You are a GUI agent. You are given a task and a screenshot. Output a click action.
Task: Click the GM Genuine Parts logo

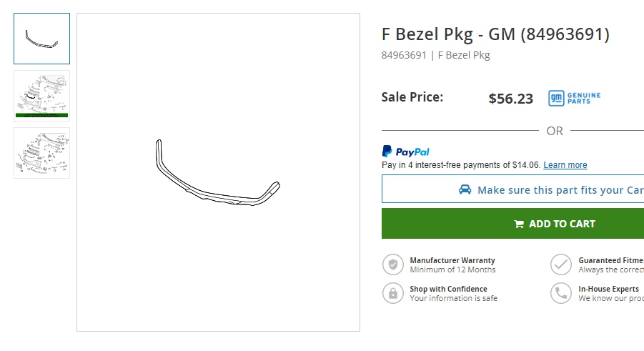(x=574, y=98)
